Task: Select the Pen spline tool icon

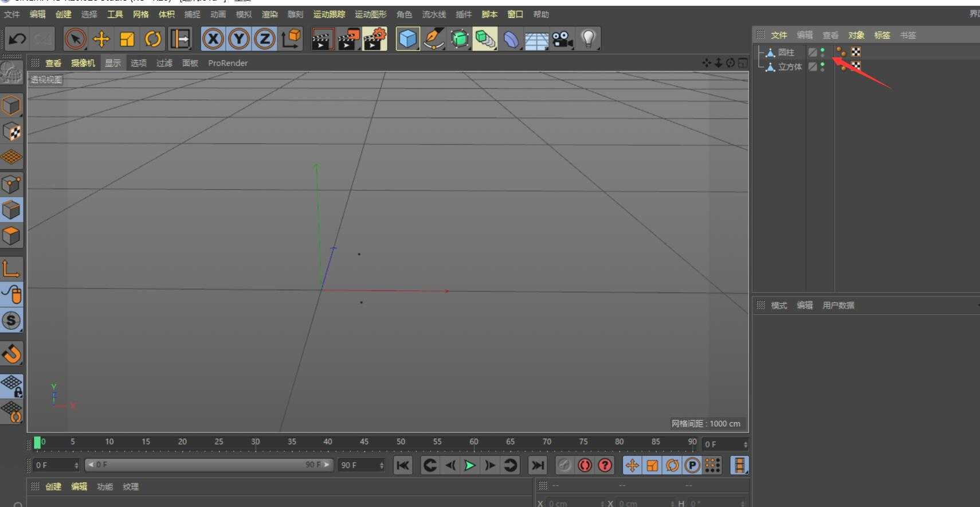Action: coord(433,39)
